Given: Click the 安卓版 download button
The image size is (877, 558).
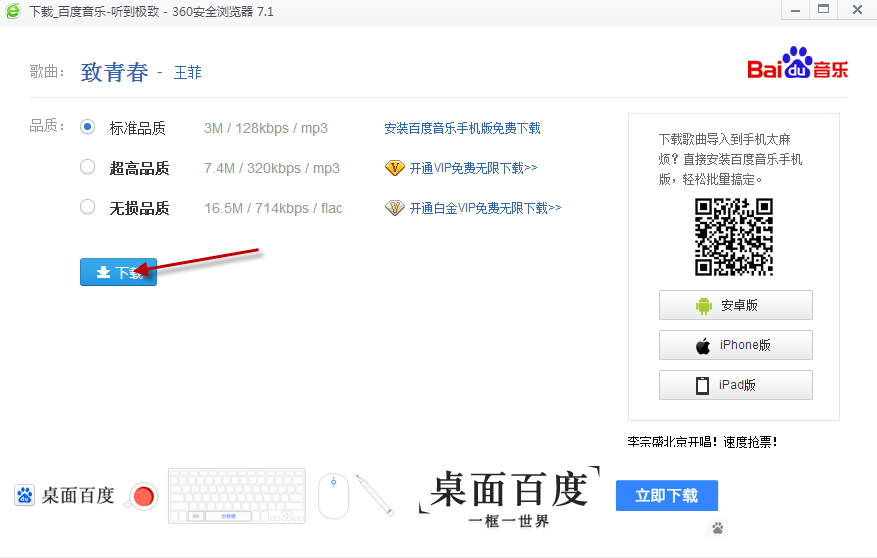Looking at the screenshot, I should (735, 305).
